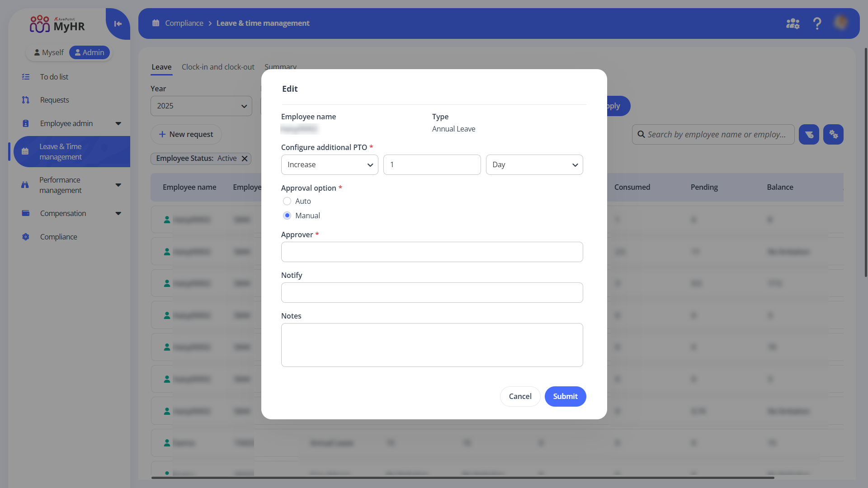Open the Day unit dropdown
The image size is (868, 488).
tap(534, 165)
